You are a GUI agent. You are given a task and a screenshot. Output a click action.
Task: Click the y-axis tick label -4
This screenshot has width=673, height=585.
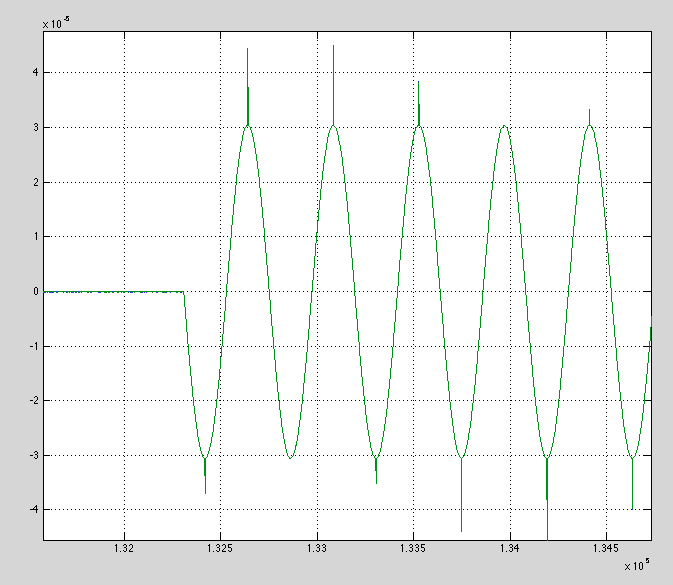[x=32, y=510]
